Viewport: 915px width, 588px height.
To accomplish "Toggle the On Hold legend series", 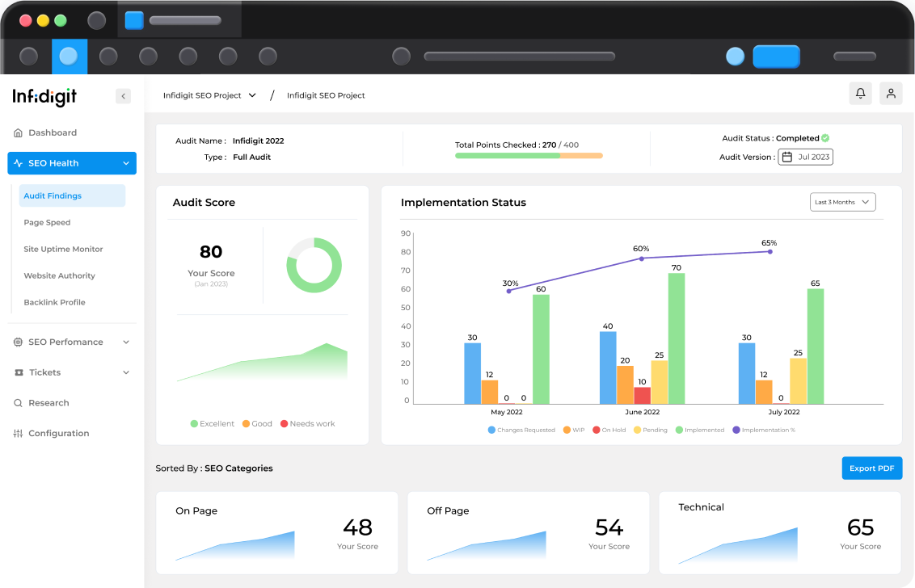I will tap(609, 430).
